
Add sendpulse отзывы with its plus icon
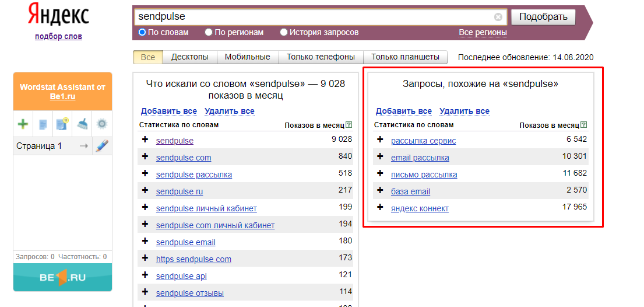coord(145,292)
